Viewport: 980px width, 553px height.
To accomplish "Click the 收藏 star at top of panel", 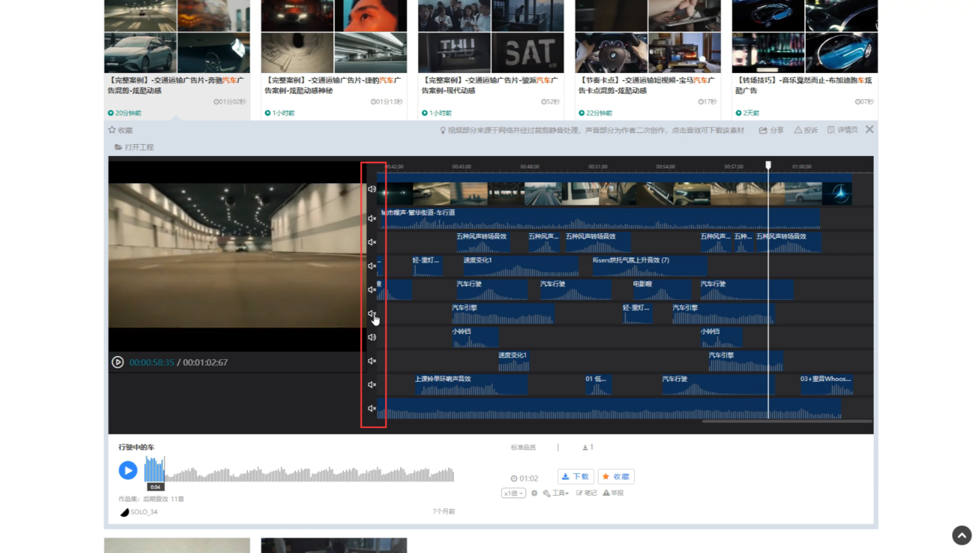I will click(120, 130).
